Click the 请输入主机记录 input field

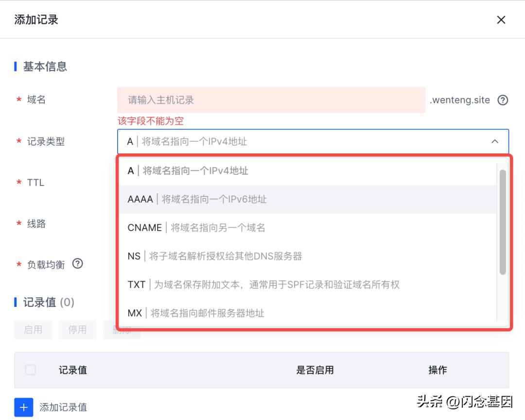tap(272, 100)
